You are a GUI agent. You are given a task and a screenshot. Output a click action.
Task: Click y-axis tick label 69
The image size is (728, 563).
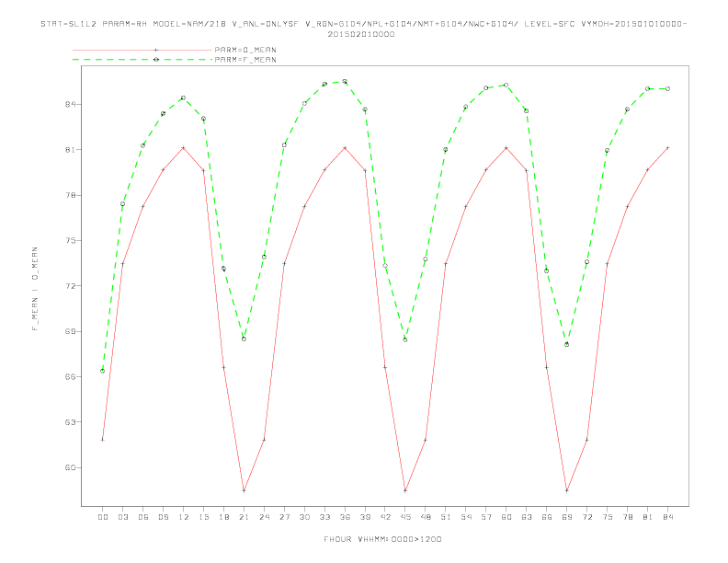tap(70, 331)
